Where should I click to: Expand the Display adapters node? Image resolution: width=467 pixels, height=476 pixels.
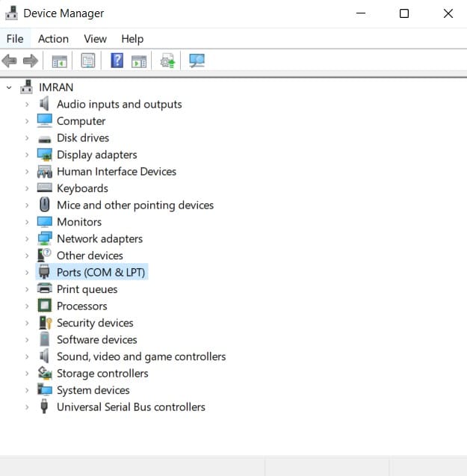[27, 155]
